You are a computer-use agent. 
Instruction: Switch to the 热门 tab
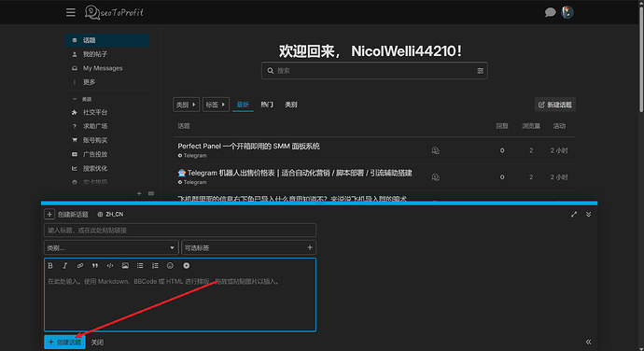[x=267, y=105]
